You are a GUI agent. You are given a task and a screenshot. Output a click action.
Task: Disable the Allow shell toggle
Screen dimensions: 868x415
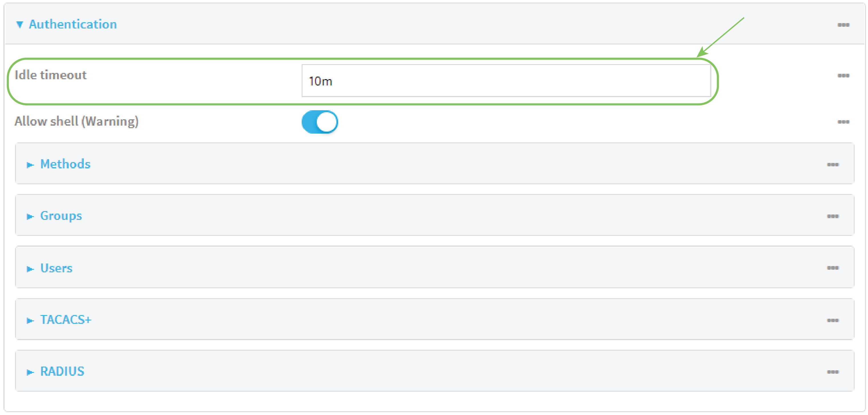tap(319, 122)
